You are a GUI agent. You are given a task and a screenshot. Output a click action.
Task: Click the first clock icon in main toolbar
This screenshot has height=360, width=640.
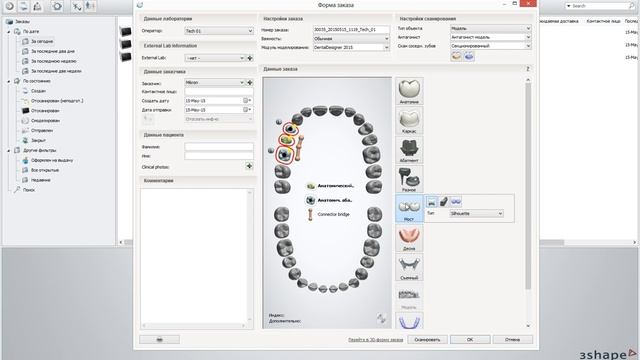tap(9, 6)
